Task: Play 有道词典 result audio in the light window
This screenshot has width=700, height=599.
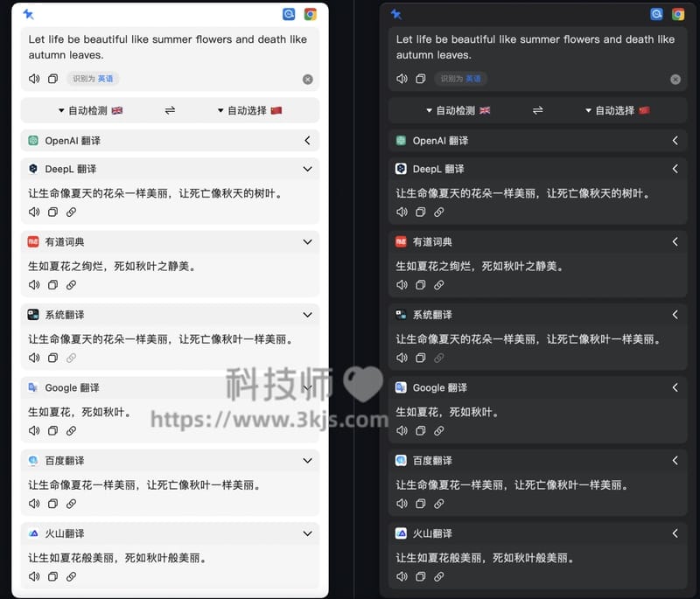Action: pos(34,284)
